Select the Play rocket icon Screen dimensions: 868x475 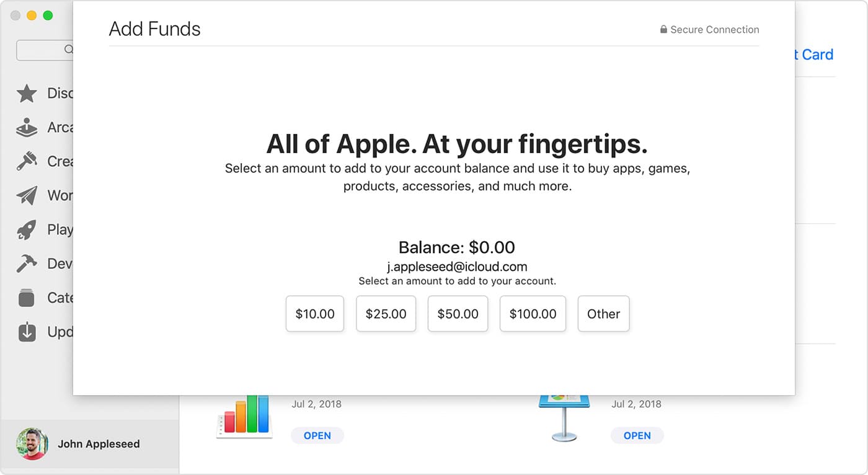(x=27, y=230)
